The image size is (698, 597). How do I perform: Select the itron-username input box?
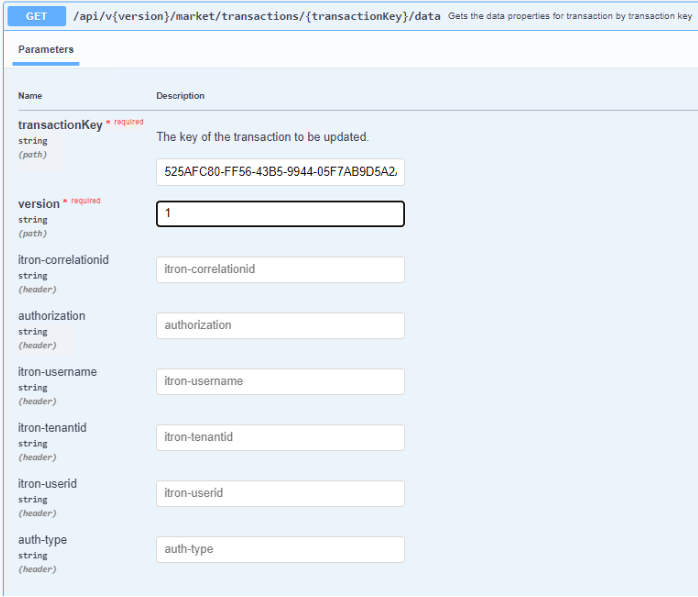pyautogui.click(x=280, y=382)
